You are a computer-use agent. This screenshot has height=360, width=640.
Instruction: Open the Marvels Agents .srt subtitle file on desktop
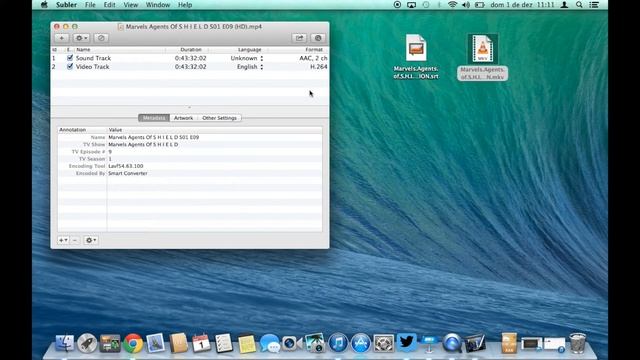(416, 57)
